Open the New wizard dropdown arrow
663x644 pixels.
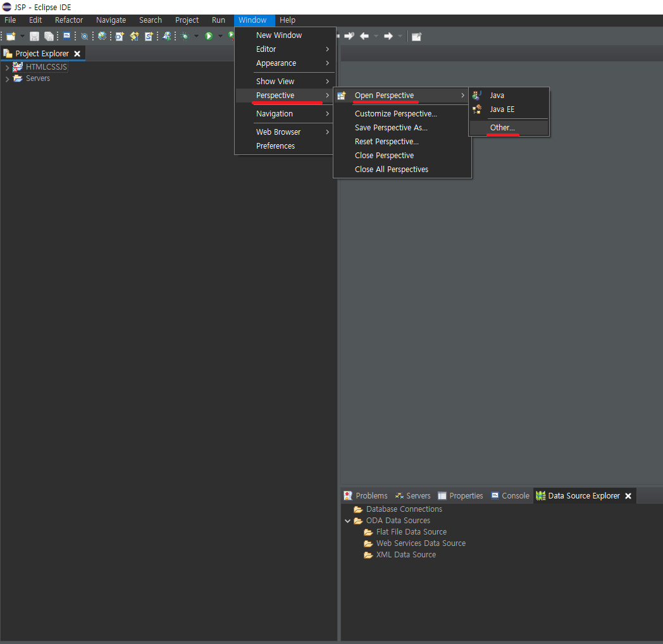pyautogui.click(x=22, y=36)
